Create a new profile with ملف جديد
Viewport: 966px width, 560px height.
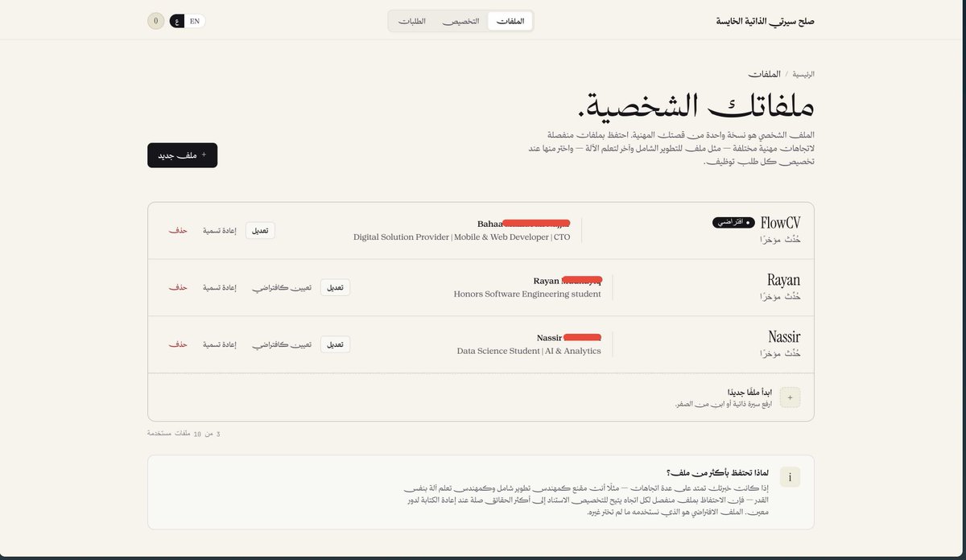(182, 155)
